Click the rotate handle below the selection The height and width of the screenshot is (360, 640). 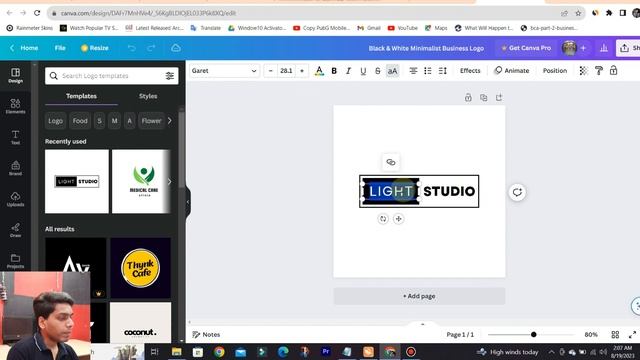click(383, 219)
